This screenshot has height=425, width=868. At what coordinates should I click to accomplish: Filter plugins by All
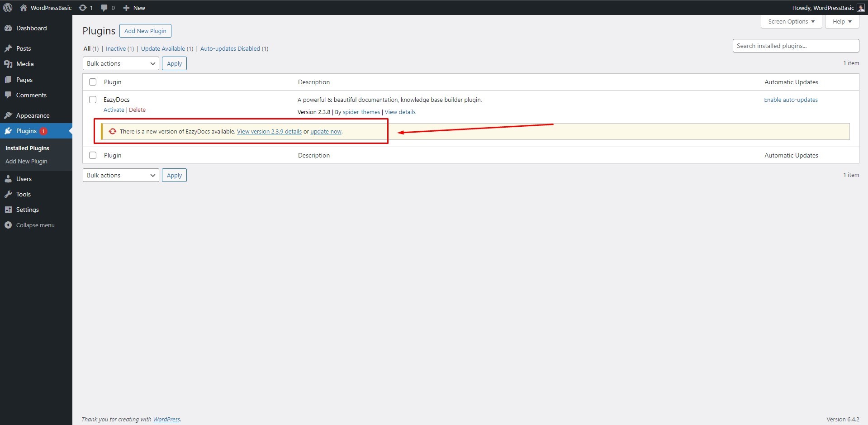pyautogui.click(x=87, y=48)
